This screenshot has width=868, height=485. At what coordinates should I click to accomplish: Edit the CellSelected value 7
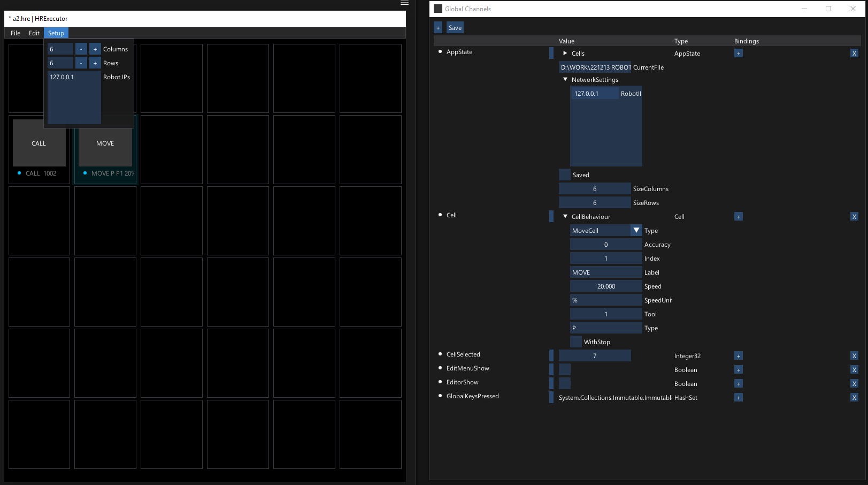click(595, 355)
